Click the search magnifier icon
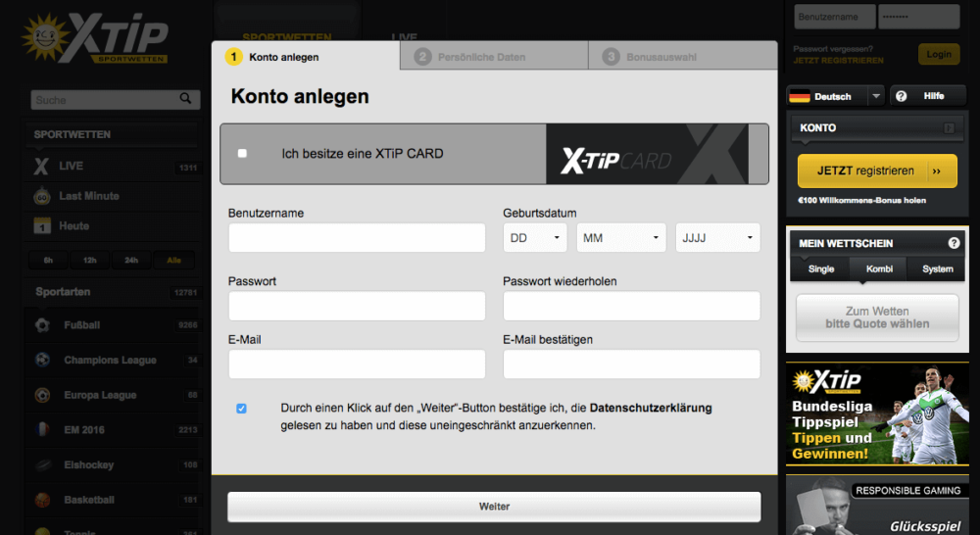980x535 pixels. pos(185,99)
